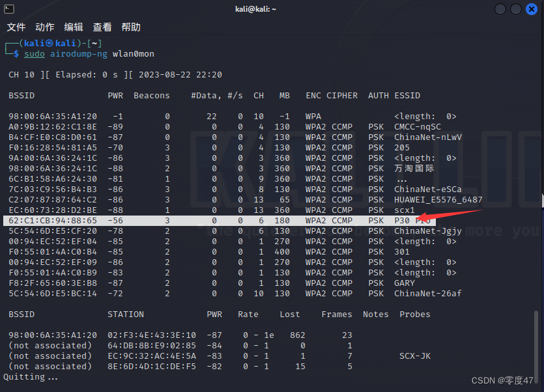Click ESSID 301

(x=402, y=251)
